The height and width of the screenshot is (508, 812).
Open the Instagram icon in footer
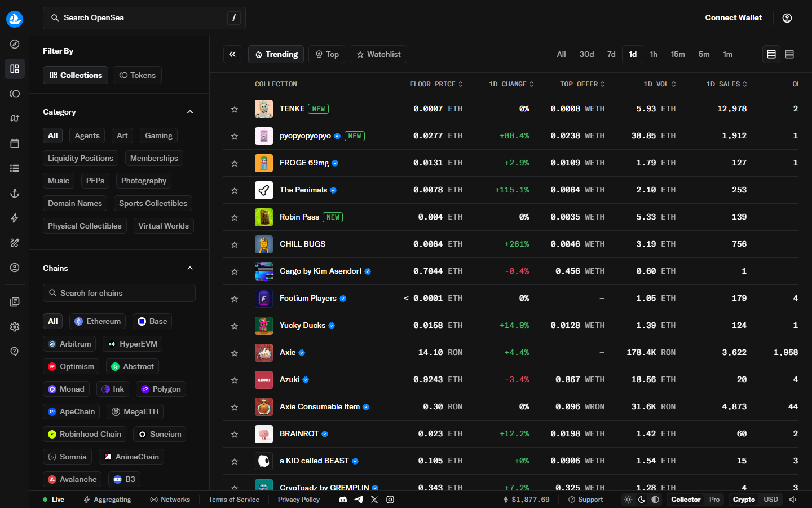click(390, 500)
